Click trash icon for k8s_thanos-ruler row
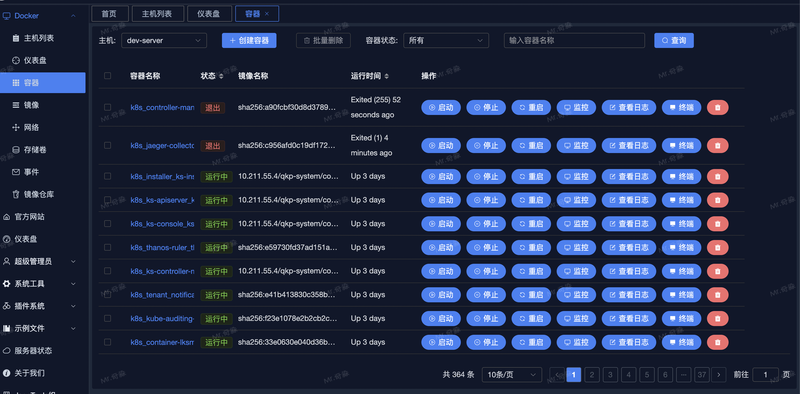Image resolution: width=800 pixels, height=394 pixels. point(717,248)
